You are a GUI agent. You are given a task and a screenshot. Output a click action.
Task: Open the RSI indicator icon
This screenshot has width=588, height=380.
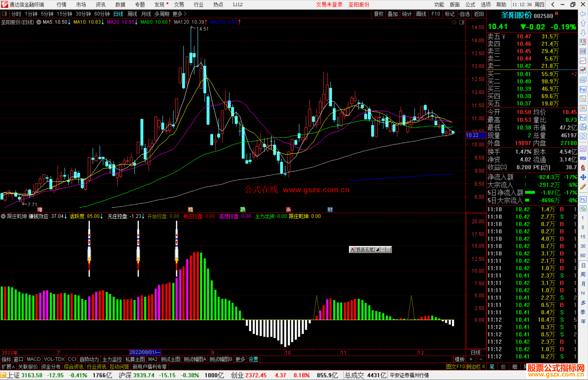coord(583,158)
